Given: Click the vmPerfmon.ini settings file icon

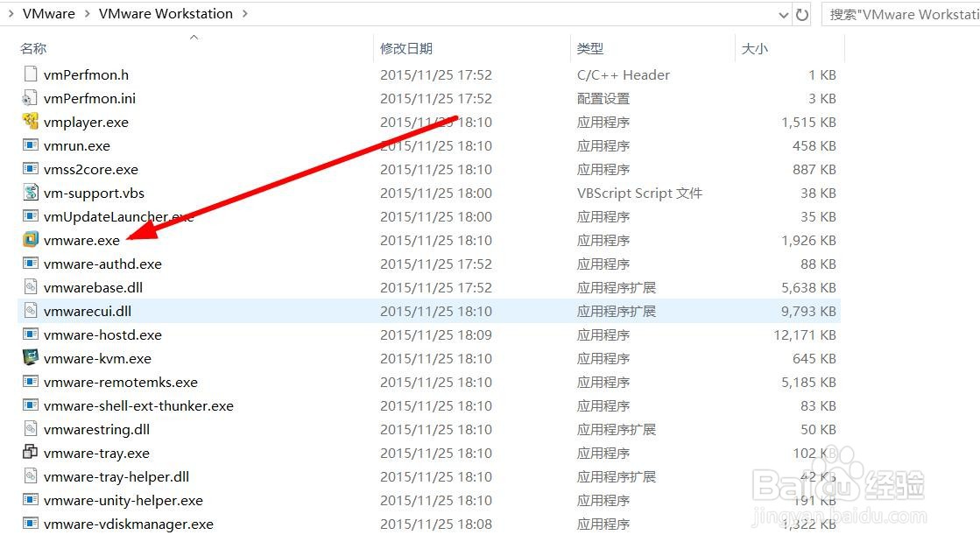Looking at the screenshot, I should (30, 98).
